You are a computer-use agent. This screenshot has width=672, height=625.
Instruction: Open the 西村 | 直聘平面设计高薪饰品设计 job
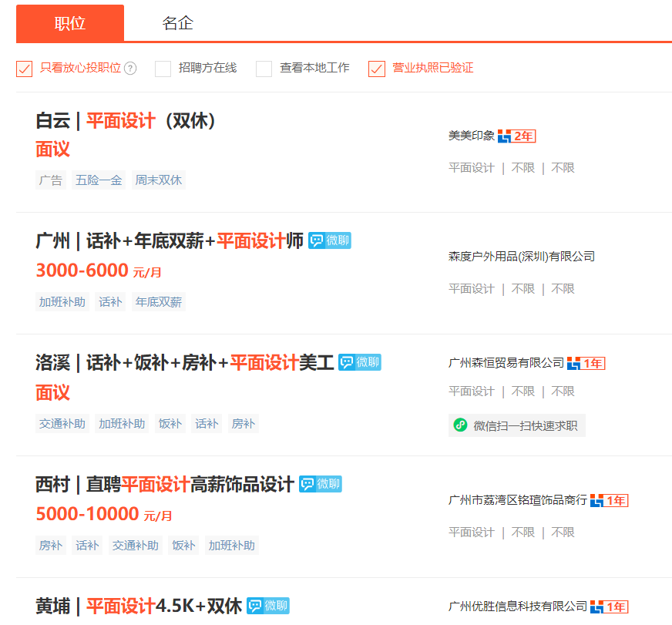pyautogui.click(x=165, y=485)
